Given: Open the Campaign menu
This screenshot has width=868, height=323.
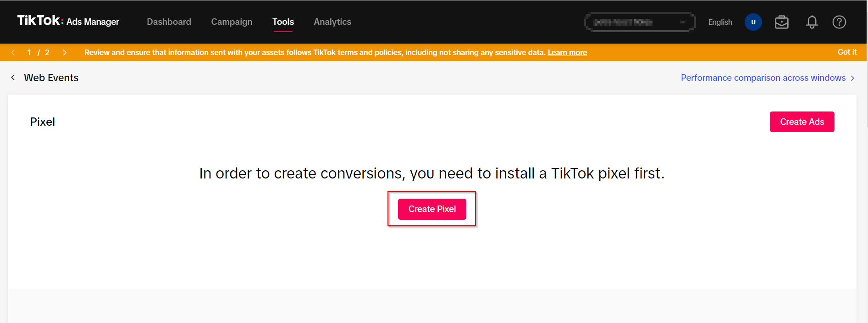Looking at the screenshot, I should [232, 22].
